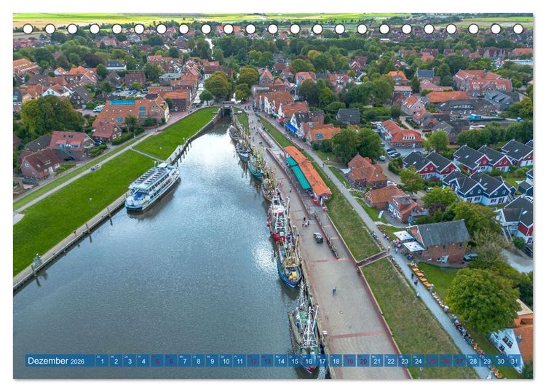Select day 30 in the calendar strip
546x392 pixels.
pyautogui.click(x=501, y=361)
